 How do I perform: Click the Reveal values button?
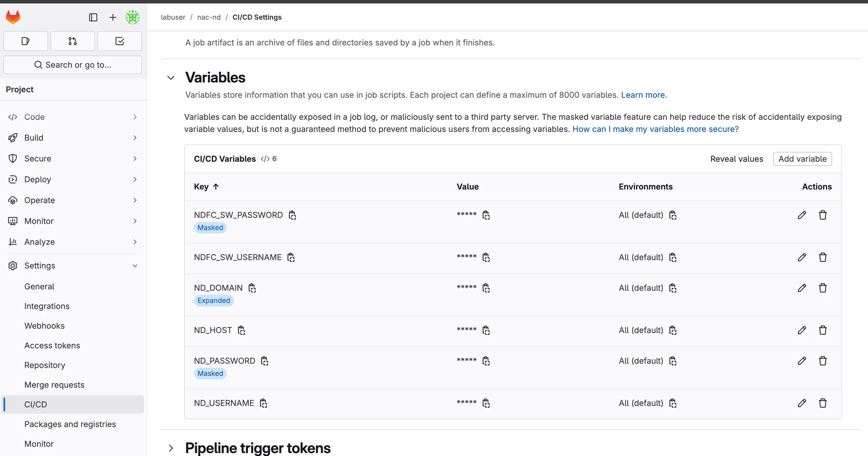point(737,159)
